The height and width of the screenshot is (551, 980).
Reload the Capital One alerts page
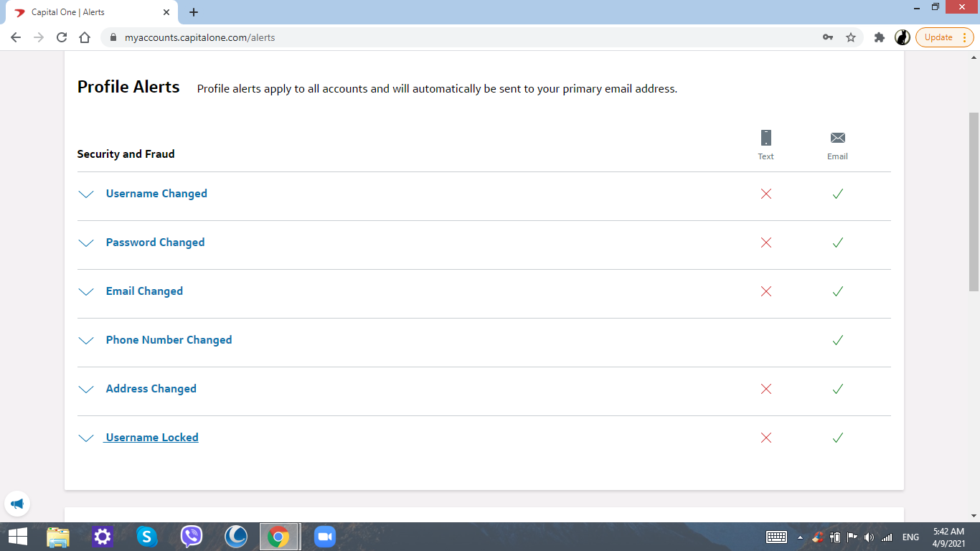62,37
